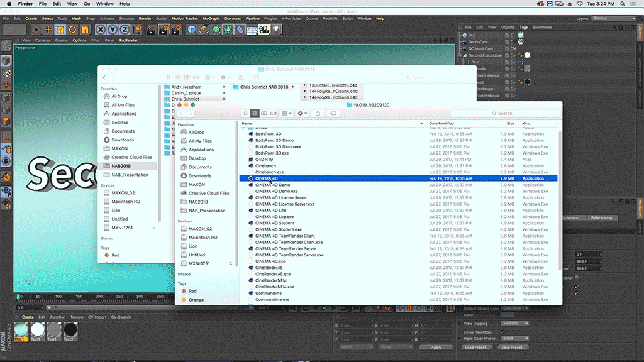Toggle the Sky layer visibility square
Image resolution: width=644 pixels, height=362 pixels.
point(508,35)
